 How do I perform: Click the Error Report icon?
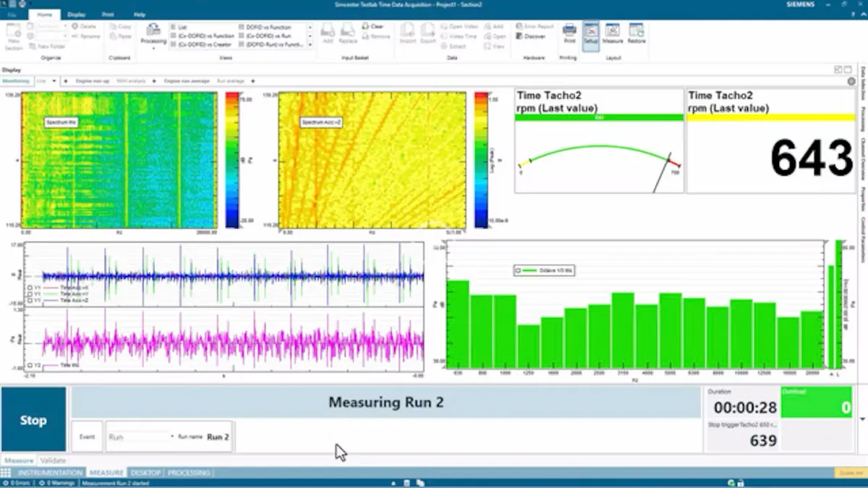535,26
